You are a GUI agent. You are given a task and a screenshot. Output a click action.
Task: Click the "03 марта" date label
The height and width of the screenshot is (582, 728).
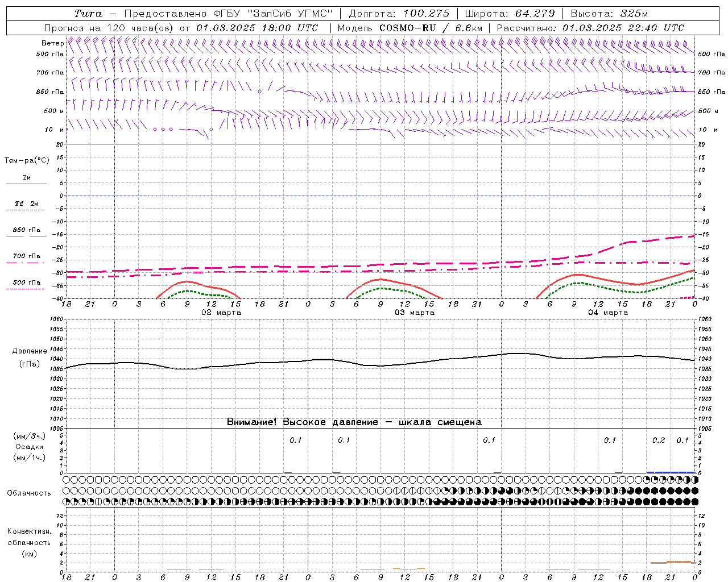[415, 313]
